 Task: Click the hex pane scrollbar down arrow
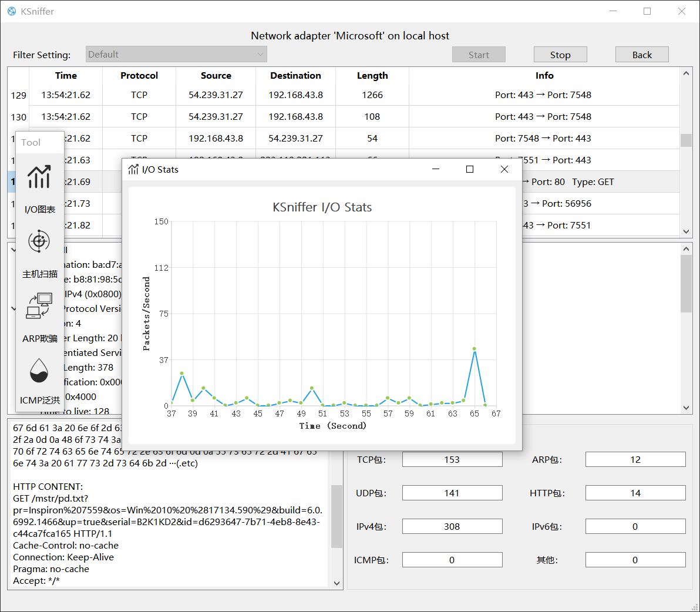[336, 583]
